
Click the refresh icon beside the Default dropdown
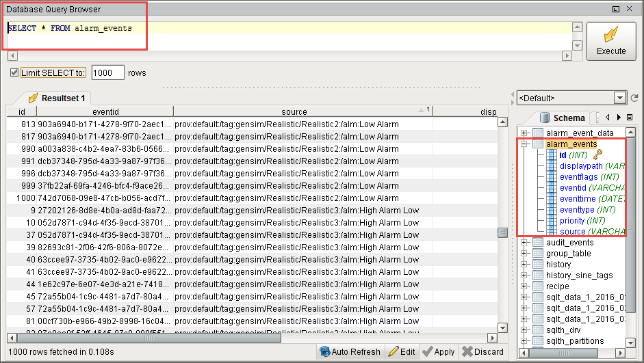[x=634, y=98]
